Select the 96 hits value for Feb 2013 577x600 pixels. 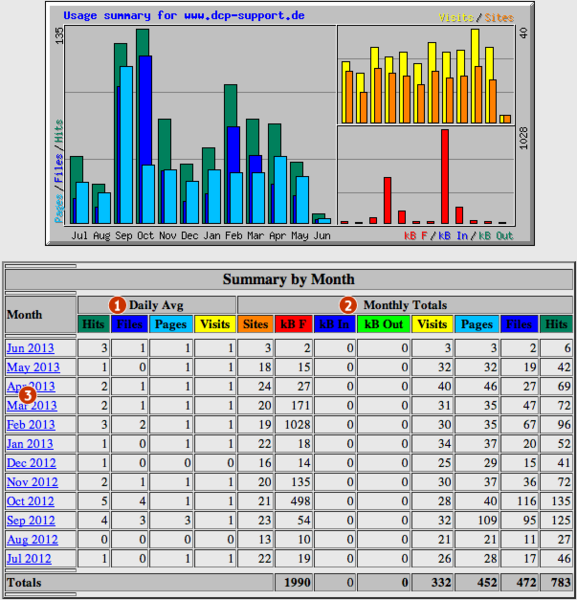pyautogui.click(x=564, y=424)
